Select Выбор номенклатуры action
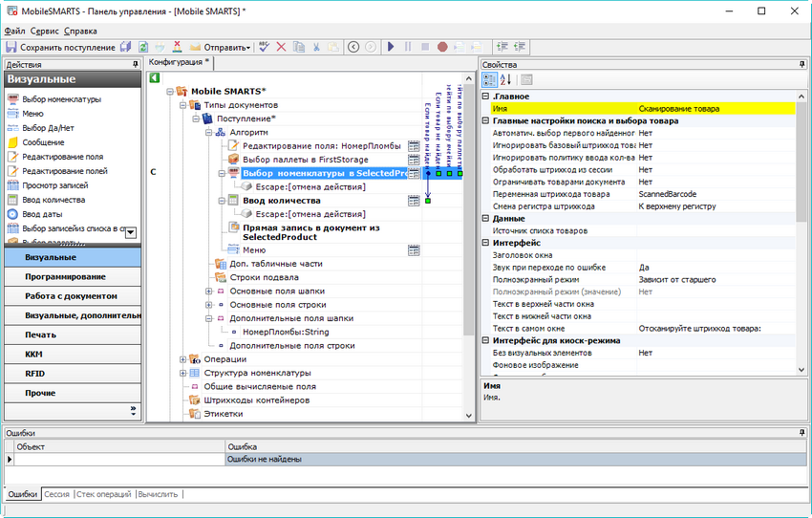Image resolution: width=812 pixels, height=518 pixels. 62,99
